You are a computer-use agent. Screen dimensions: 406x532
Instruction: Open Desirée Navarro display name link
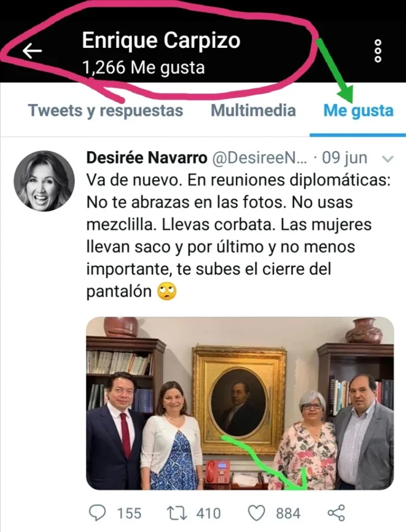pos(147,158)
